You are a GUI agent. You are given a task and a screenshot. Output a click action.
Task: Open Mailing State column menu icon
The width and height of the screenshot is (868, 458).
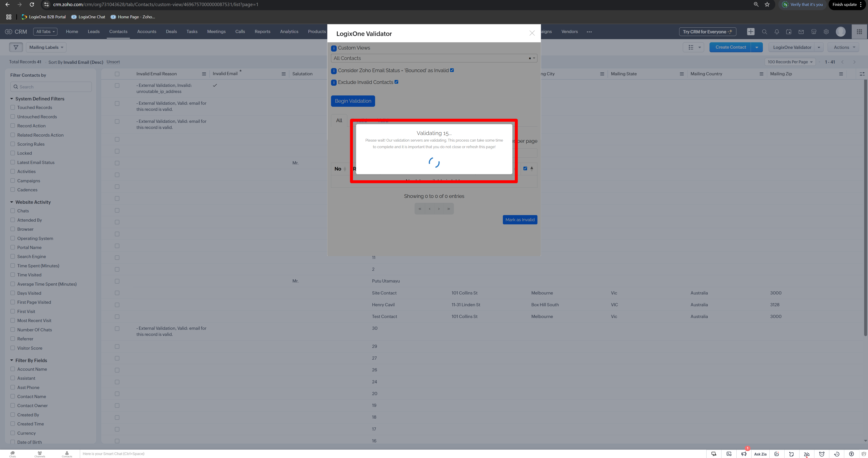682,74
